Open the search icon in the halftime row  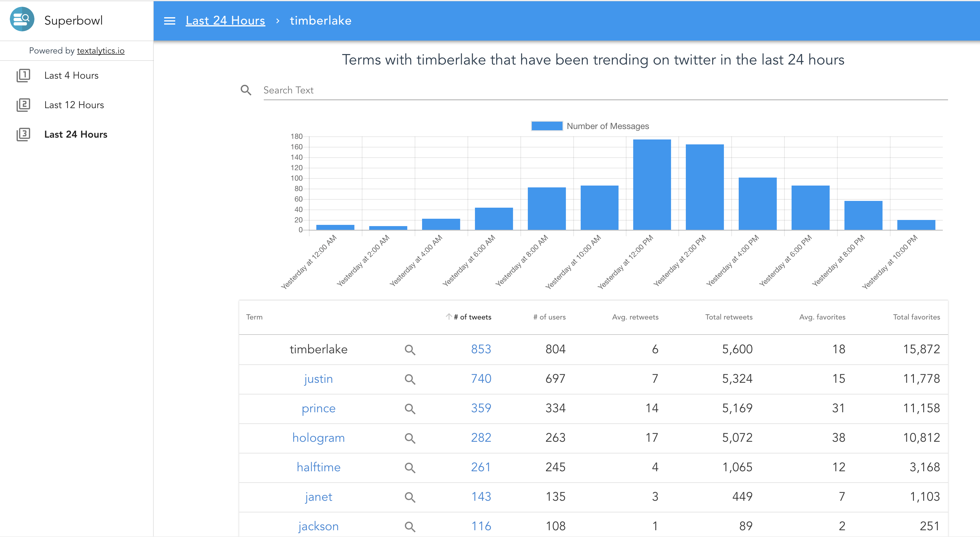click(410, 467)
